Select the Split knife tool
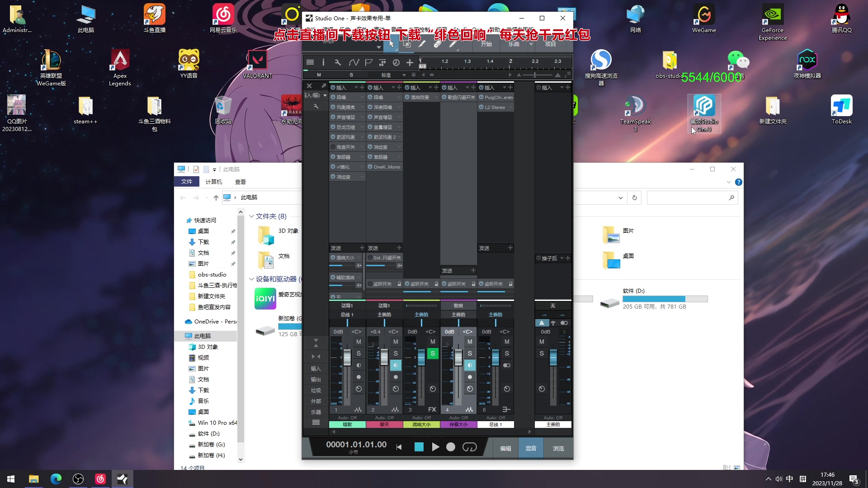868x488 pixels. (422, 44)
